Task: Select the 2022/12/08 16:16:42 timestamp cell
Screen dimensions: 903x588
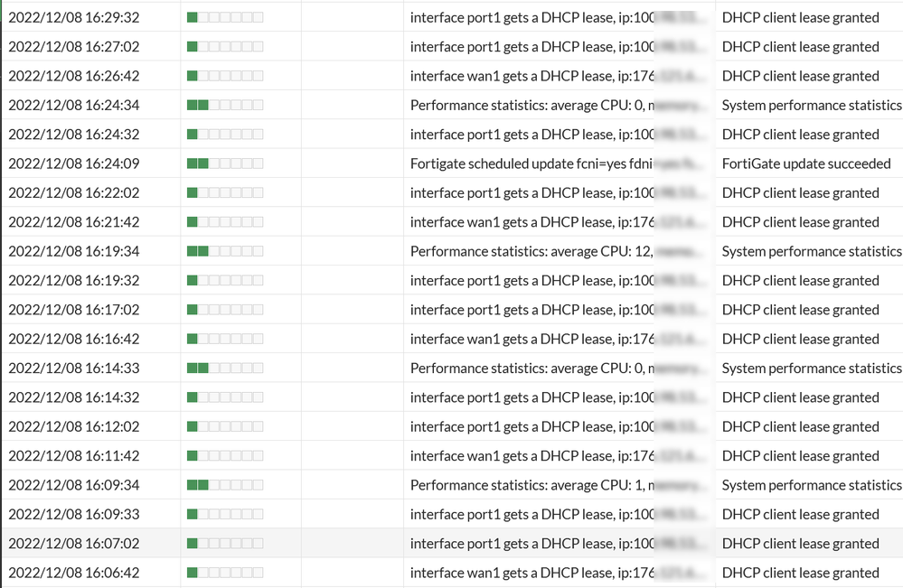Action: (74, 339)
